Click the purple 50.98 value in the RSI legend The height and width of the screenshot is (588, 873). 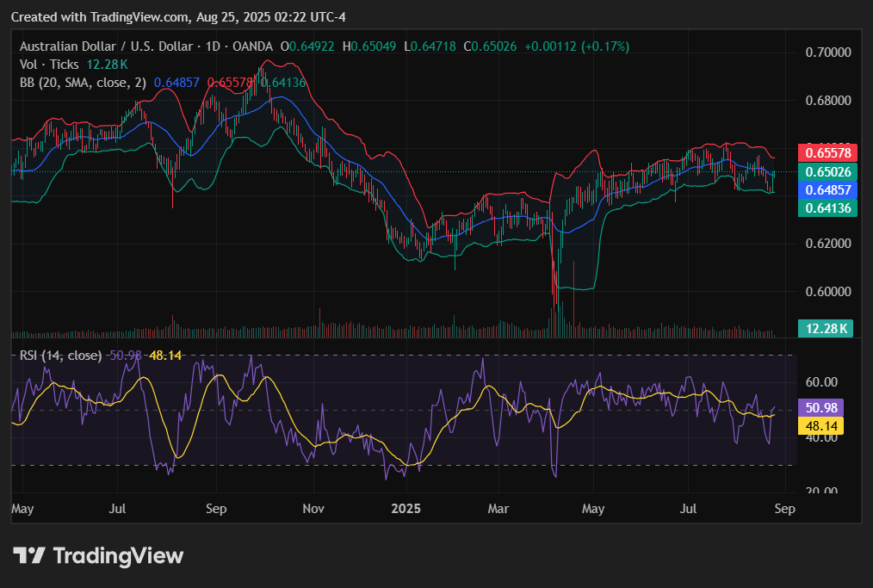[x=126, y=356]
